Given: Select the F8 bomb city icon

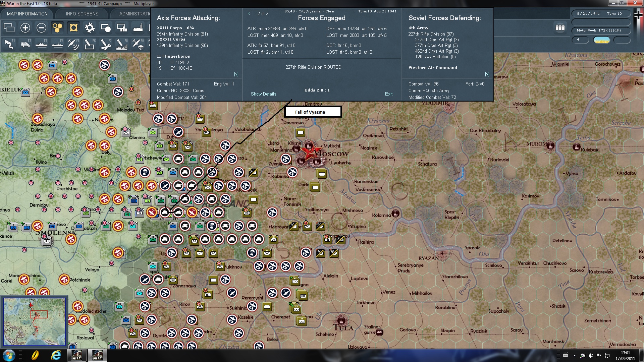Looking at the screenshot, I should point(122,44).
